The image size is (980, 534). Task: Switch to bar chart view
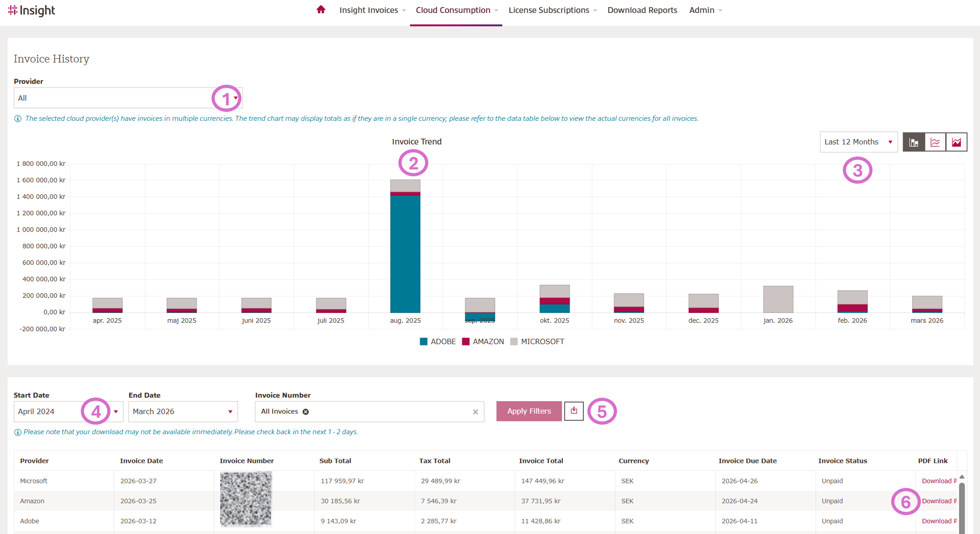[914, 142]
